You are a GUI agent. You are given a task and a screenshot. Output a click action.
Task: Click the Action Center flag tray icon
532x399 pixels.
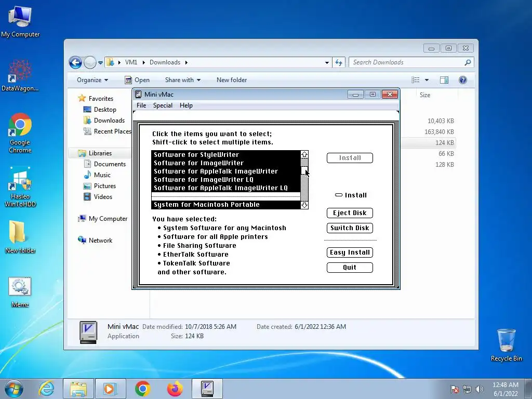(455, 389)
